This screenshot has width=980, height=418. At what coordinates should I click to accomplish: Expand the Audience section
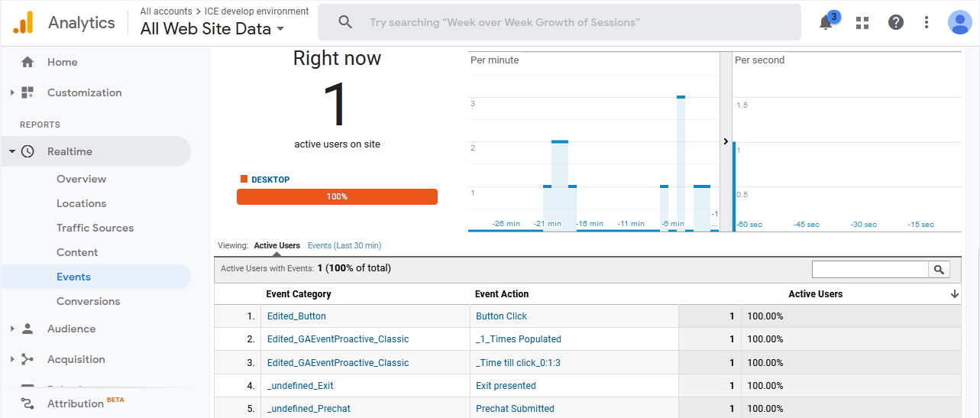(12, 329)
